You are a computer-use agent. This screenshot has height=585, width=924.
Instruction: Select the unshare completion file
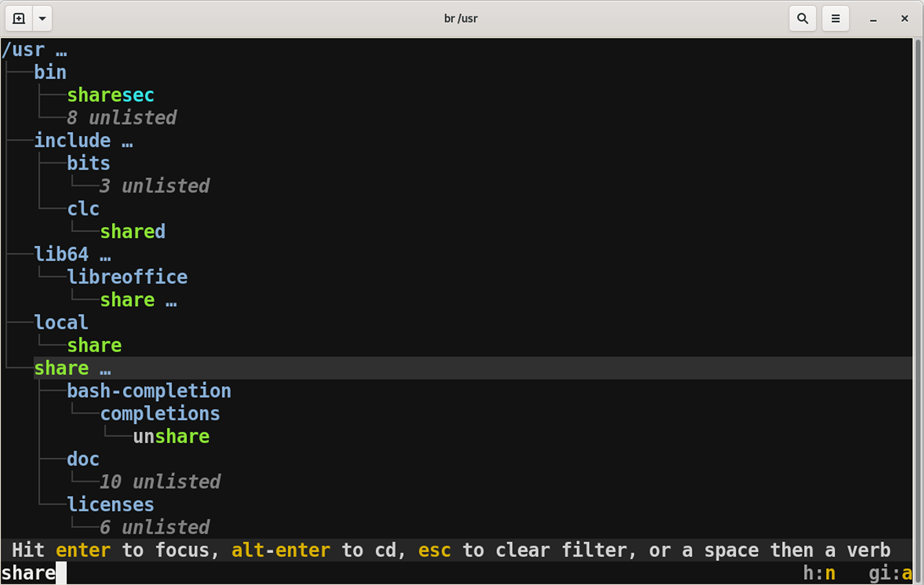(x=171, y=437)
